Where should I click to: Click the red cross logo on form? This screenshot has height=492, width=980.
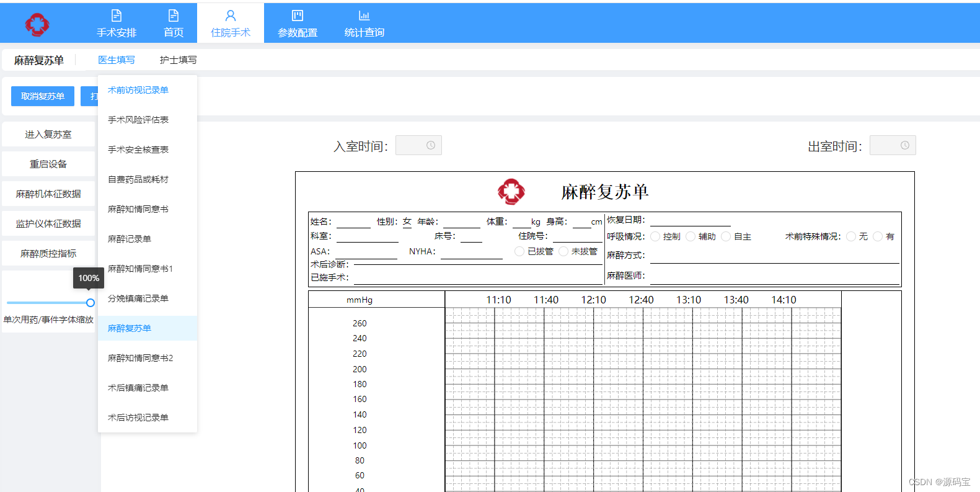(511, 192)
